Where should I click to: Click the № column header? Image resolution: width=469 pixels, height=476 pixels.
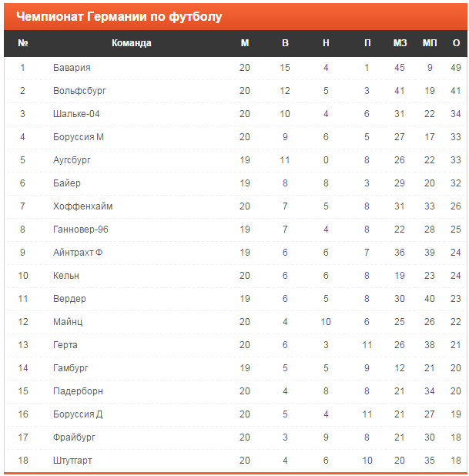(23, 43)
